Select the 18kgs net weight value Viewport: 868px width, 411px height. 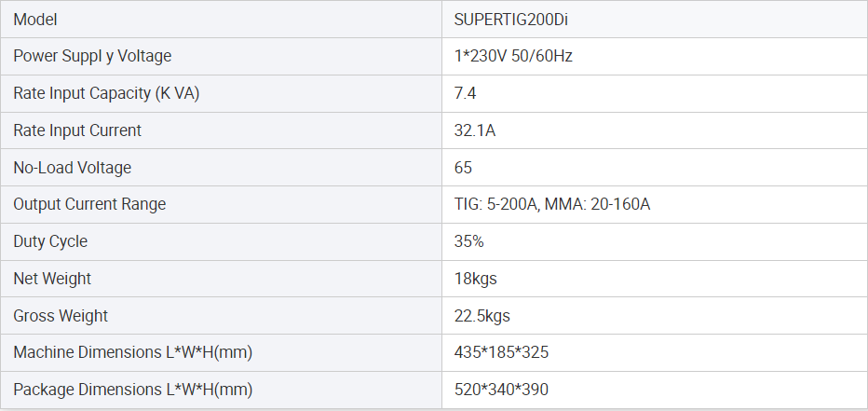[x=476, y=279]
